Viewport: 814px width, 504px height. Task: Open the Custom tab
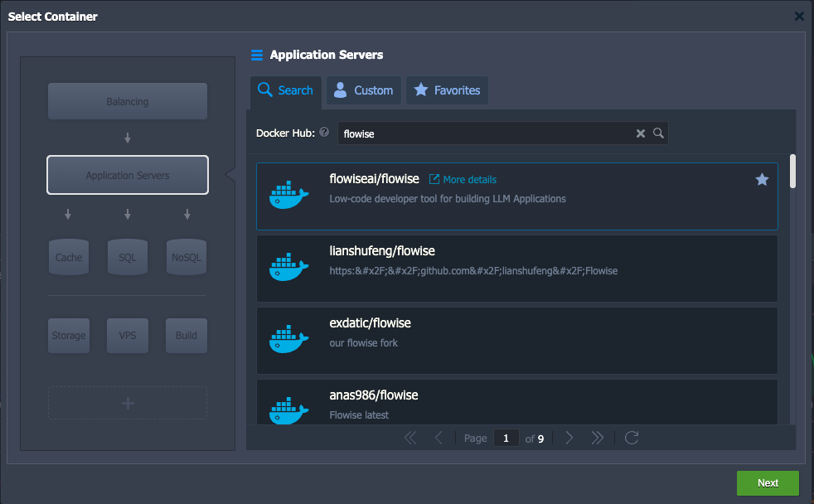(363, 91)
